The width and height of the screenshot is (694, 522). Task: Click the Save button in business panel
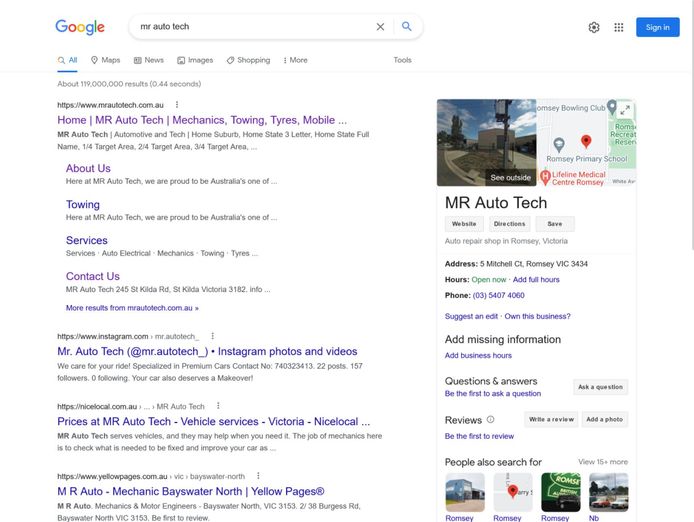coord(555,224)
